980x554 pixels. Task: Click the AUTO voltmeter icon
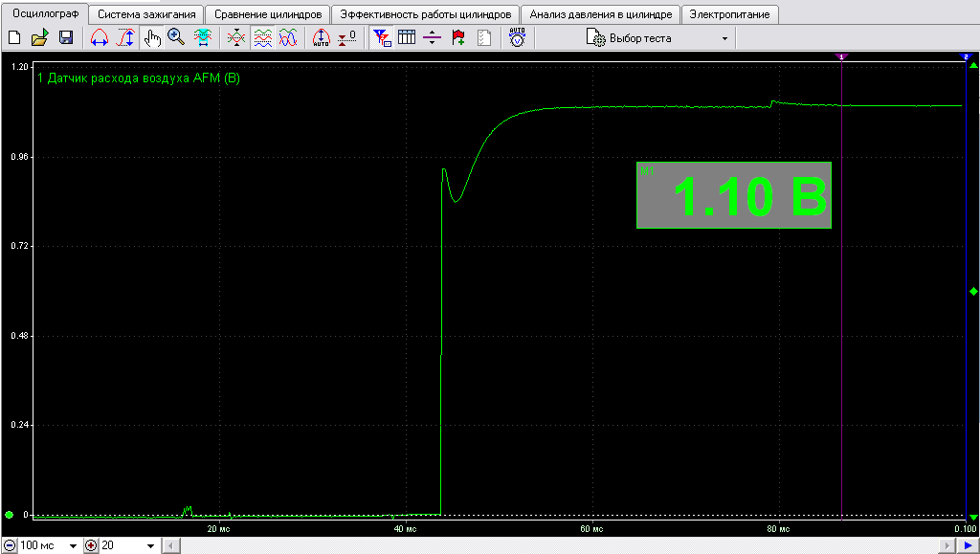(x=518, y=38)
